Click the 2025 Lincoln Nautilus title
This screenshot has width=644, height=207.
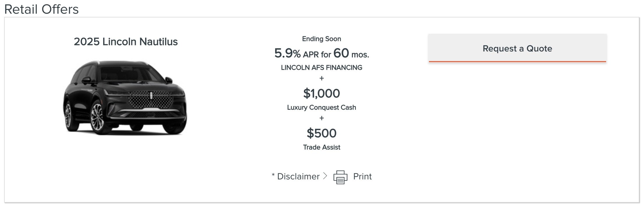126,42
